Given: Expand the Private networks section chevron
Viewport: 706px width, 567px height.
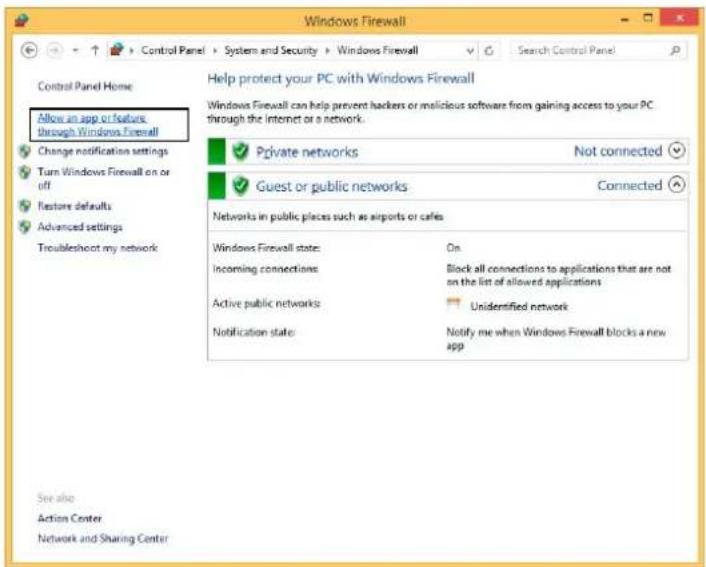Looking at the screenshot, I should pos(676,150).
